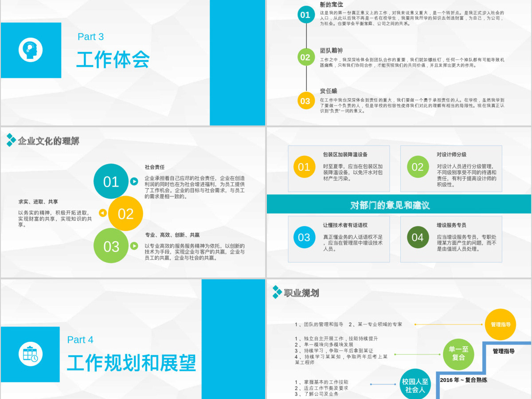The image size is (532, 399).
Task: Click the 社会责任 heading
Action: 155,167
